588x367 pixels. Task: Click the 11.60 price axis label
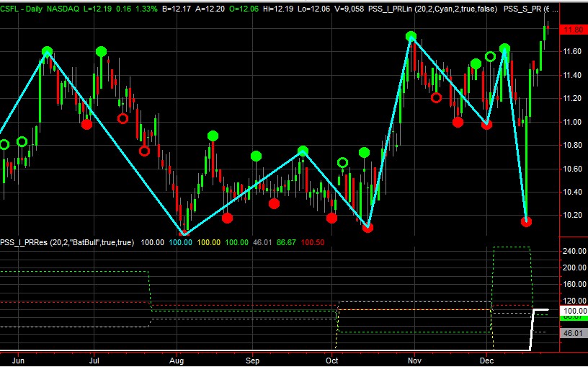point(572,51)
